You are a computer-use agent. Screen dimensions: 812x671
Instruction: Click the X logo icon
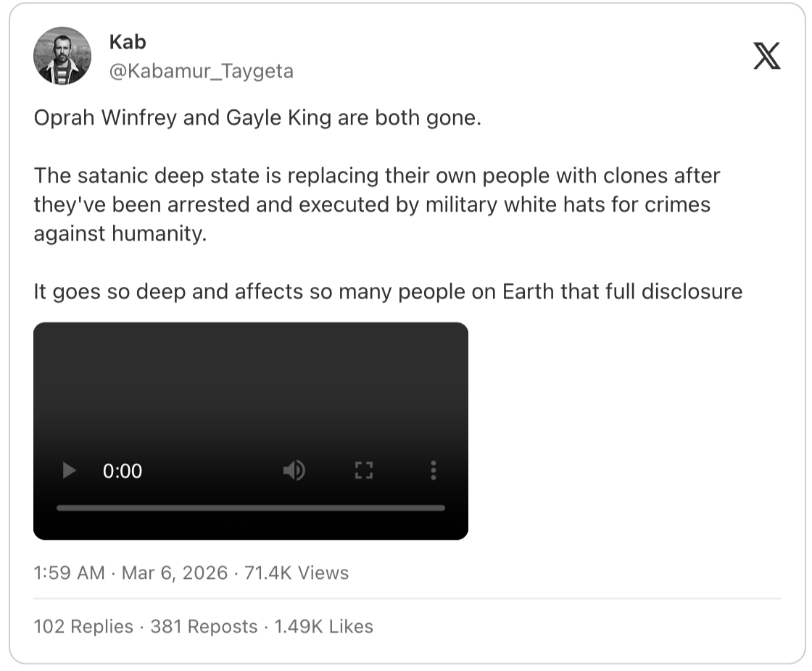pyautogui.click(x=766, y=56)
